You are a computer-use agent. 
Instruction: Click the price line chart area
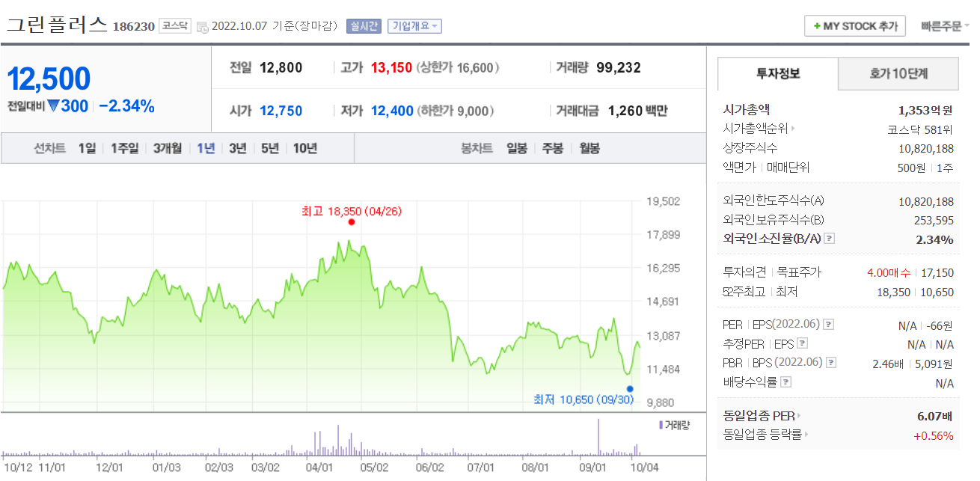click(x=322, y=307)
